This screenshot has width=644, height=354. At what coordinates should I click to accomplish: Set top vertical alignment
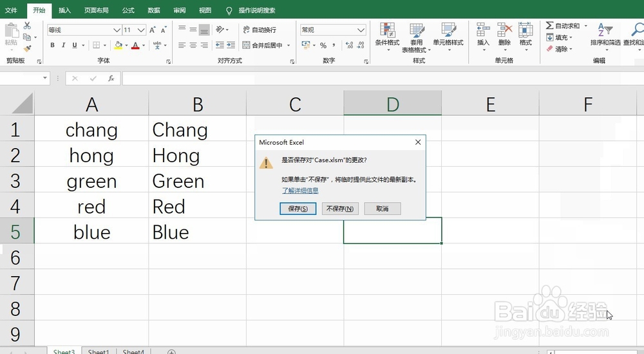coord(182,29)
